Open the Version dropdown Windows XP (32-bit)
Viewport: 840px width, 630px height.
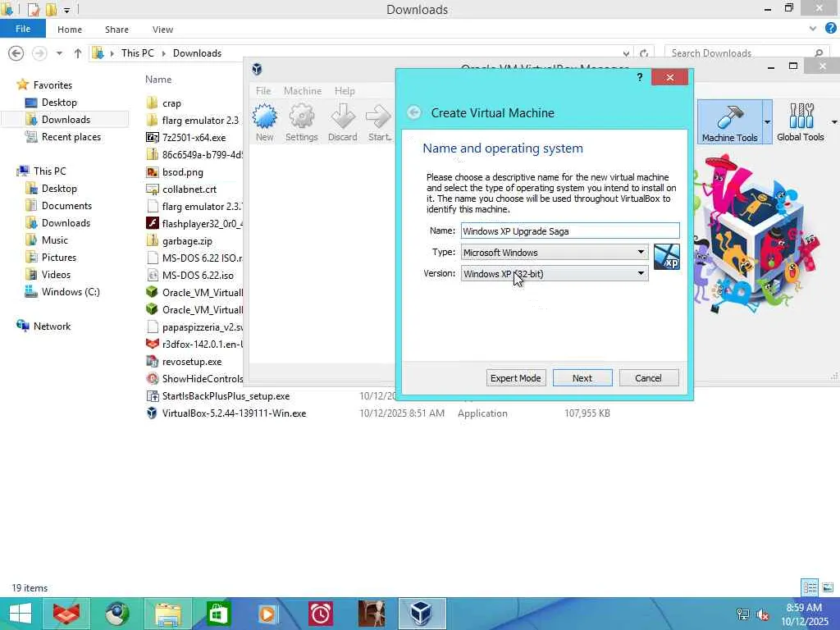click(555, 274)
